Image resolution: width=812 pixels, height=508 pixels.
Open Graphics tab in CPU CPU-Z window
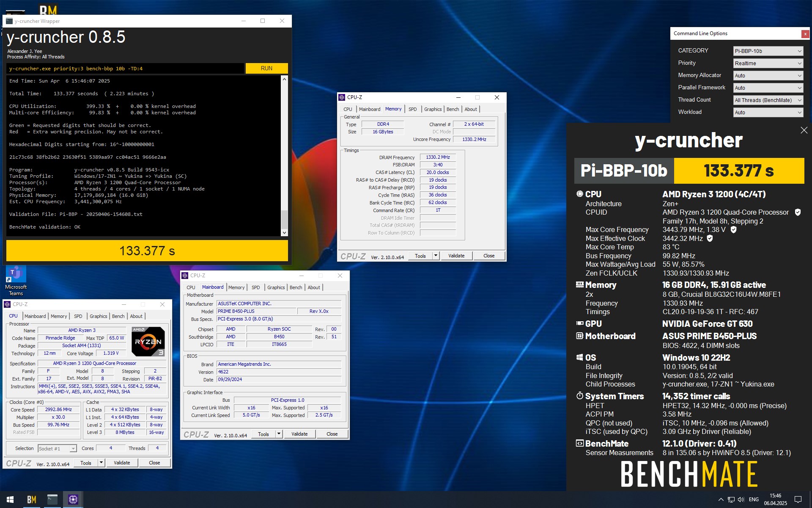click(x=99, y=316)
